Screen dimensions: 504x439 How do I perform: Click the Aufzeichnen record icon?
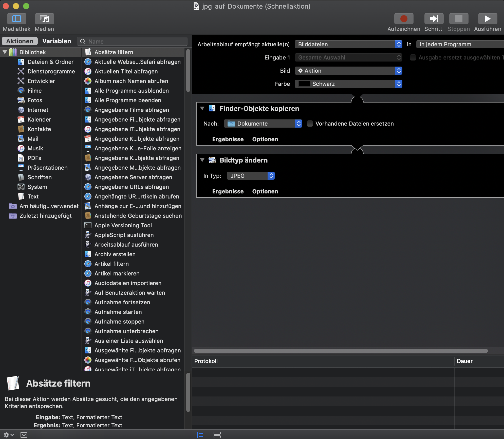pyautogui.click(x=404, y=19)
